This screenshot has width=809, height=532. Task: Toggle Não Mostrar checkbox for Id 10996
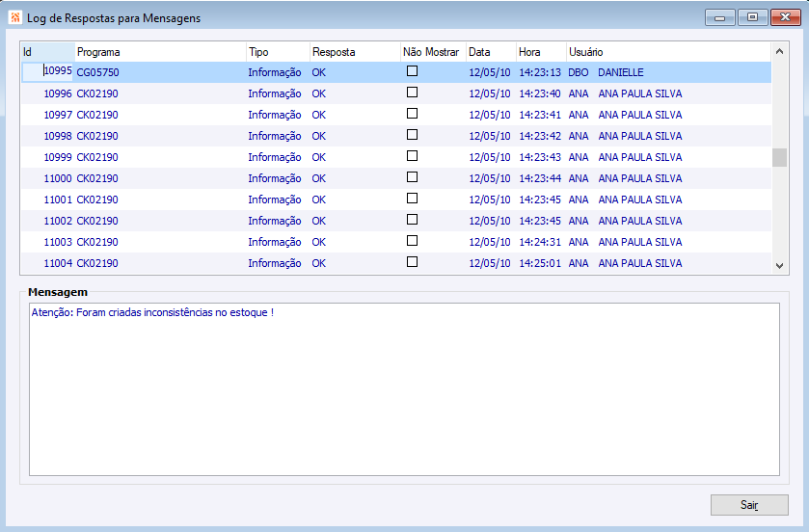[412, 93]
